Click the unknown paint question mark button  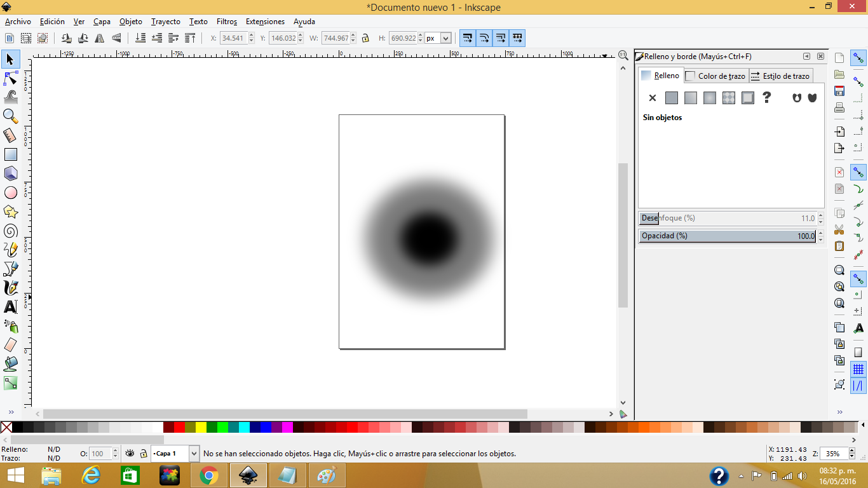(767, 98)
